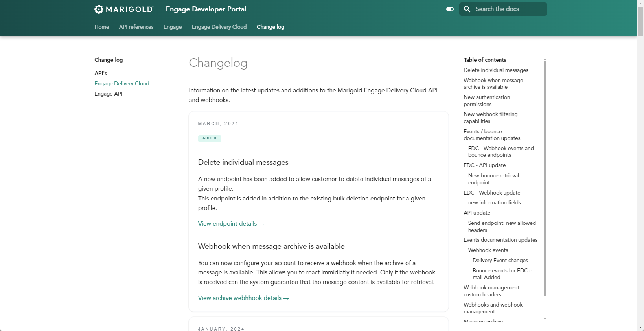
Task: Select Engage API in sidebar
Action: [x=109, y=94]
